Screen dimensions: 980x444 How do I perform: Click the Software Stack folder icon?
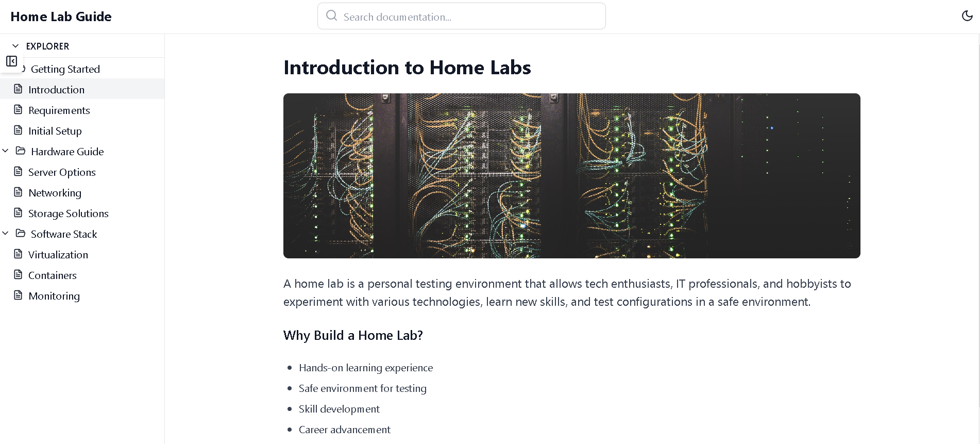[x=21, y=234]
